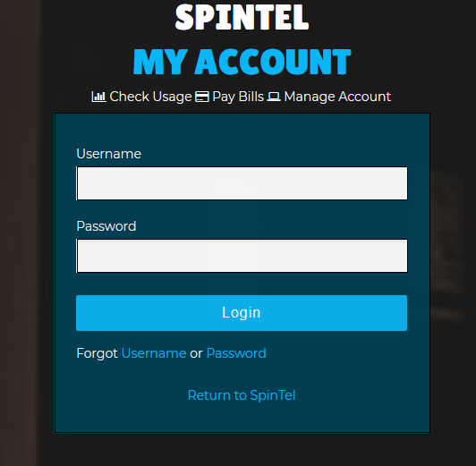Submit the form with Login button
Viewport: 476px width, 466px height.
point(242,313)
